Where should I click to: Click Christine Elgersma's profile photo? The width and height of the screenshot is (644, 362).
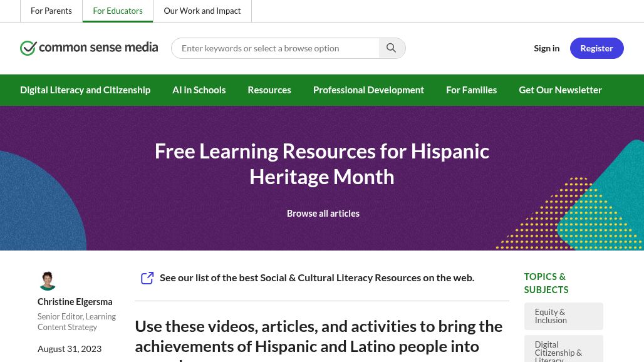click(47, 281)
